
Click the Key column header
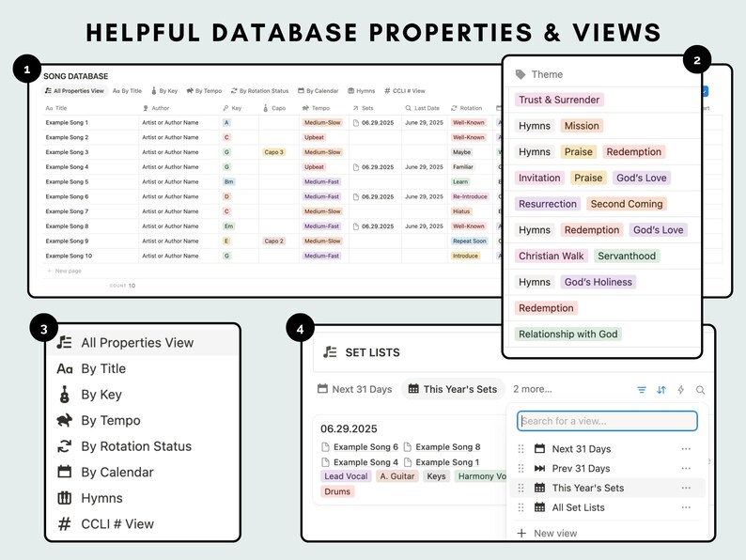tap(232, 108)
